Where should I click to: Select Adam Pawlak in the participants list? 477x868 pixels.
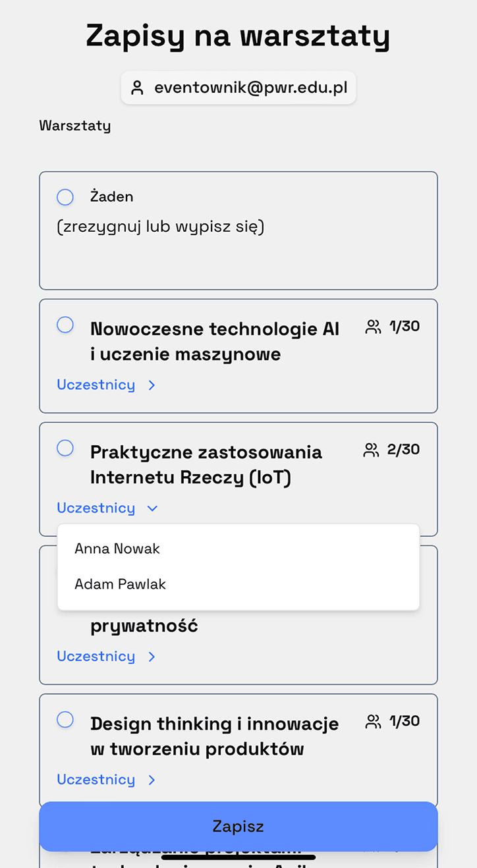[120, 584]
